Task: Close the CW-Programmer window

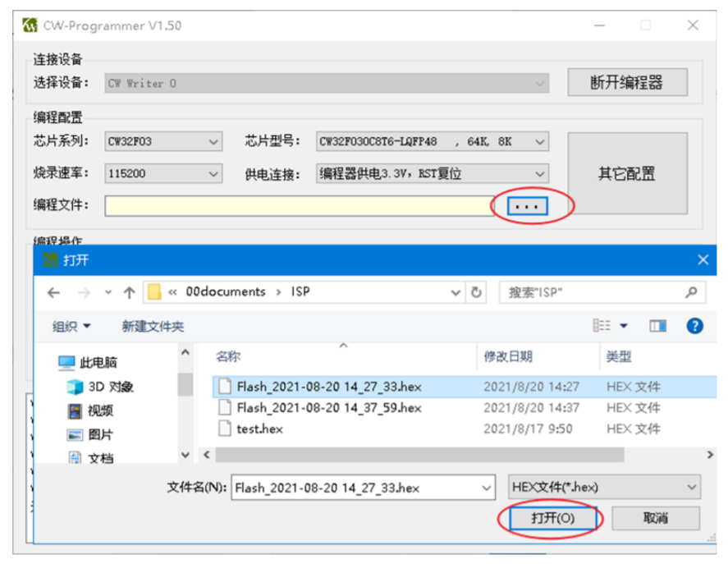Action: [x=692, y=25]
